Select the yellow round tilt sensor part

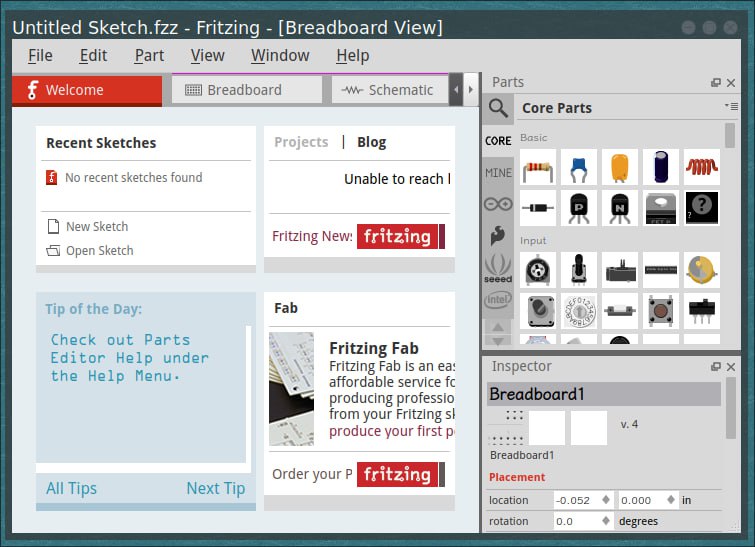click(x=702, y=270)
